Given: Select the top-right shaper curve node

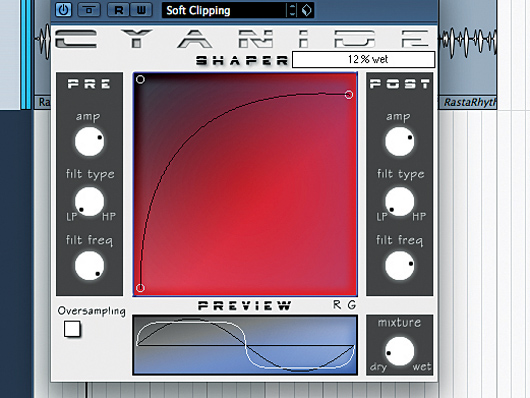Looking at the screenshot, I should [x=349, y=95].
